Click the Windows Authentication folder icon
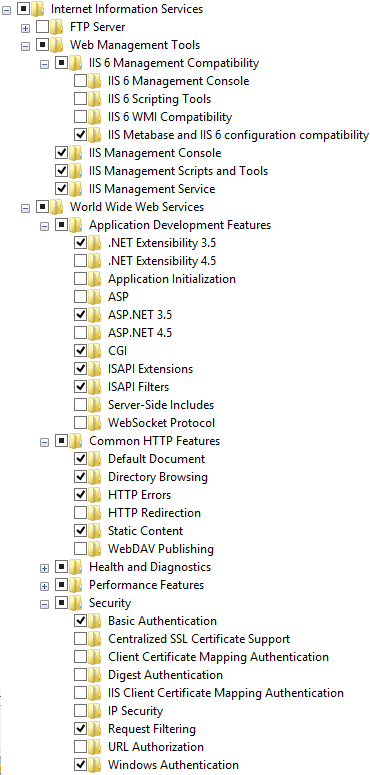The width and height of the screenshot is (370, 775). [x=95, y=765]
